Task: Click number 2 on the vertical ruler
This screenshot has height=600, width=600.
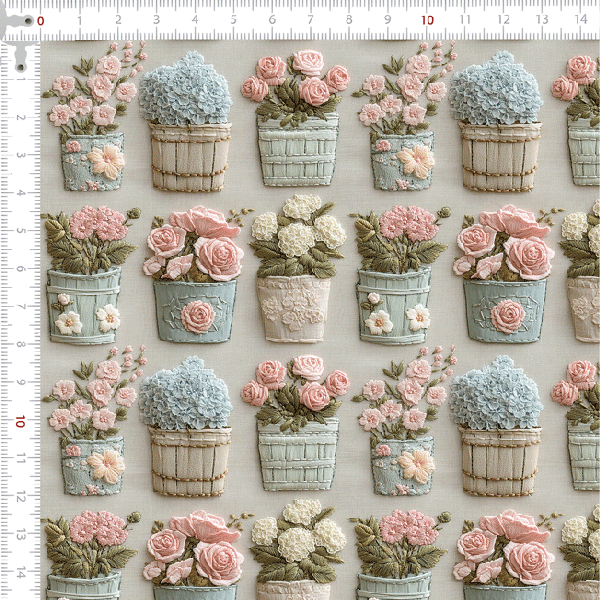Action: 20,117
